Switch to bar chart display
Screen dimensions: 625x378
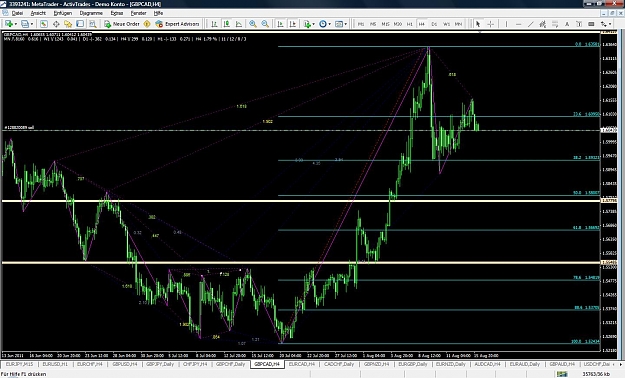click(x=214, y=24)
